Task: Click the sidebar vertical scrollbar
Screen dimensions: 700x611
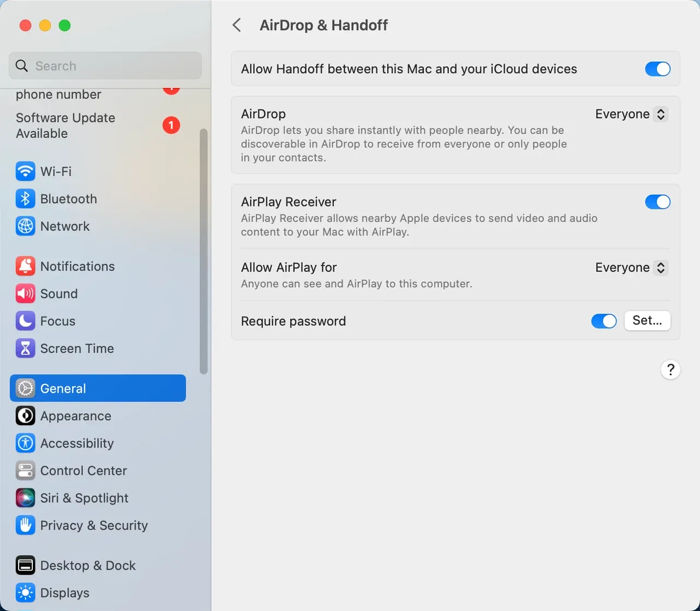Action: [x=203, y=251]
